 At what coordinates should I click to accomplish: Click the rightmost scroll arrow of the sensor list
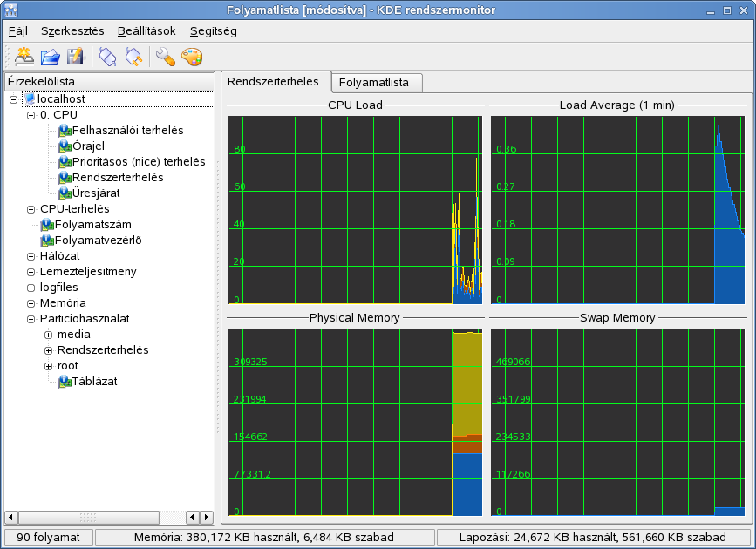click(207, 518)
